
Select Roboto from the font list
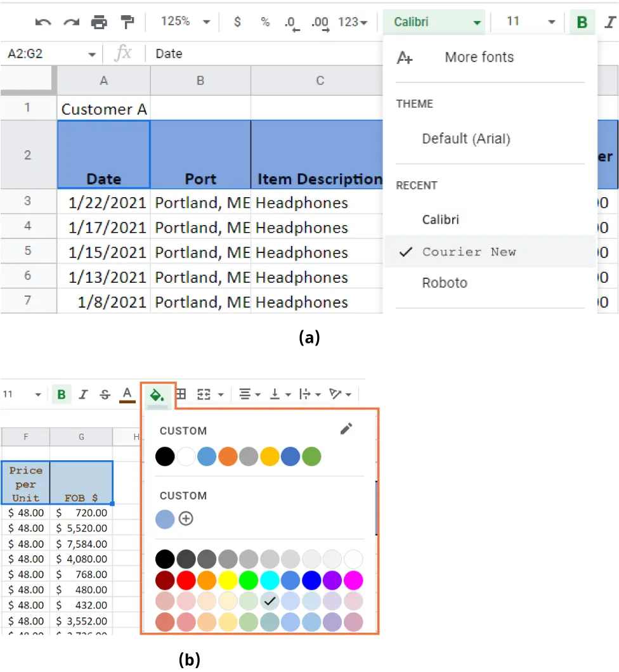(444, 283)
